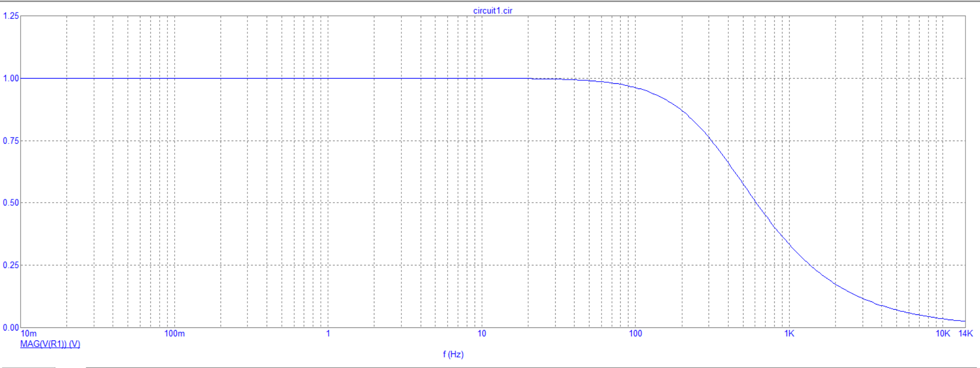
Task: Click the 0.75 y-axis value
Action: 11,141
